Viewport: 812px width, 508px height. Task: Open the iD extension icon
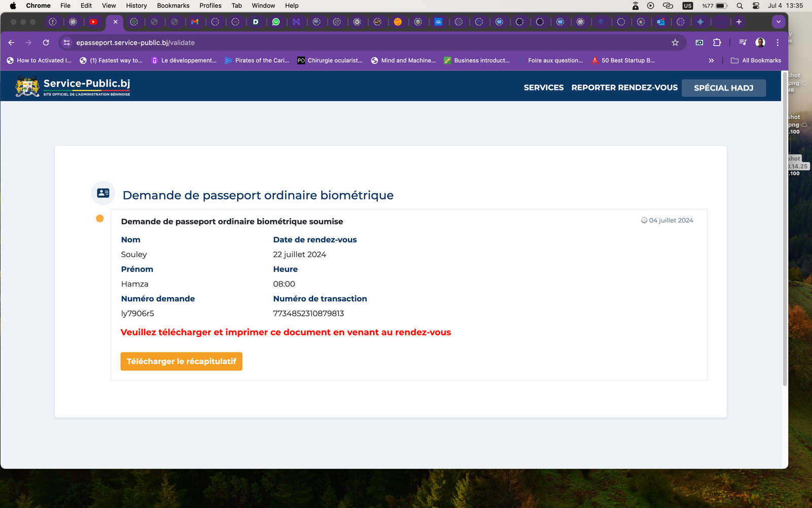(x=699, y=43)
